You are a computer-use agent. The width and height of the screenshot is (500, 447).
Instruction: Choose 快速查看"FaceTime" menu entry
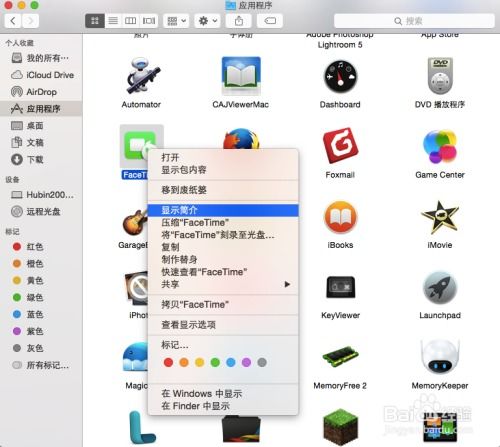(223, 272)
